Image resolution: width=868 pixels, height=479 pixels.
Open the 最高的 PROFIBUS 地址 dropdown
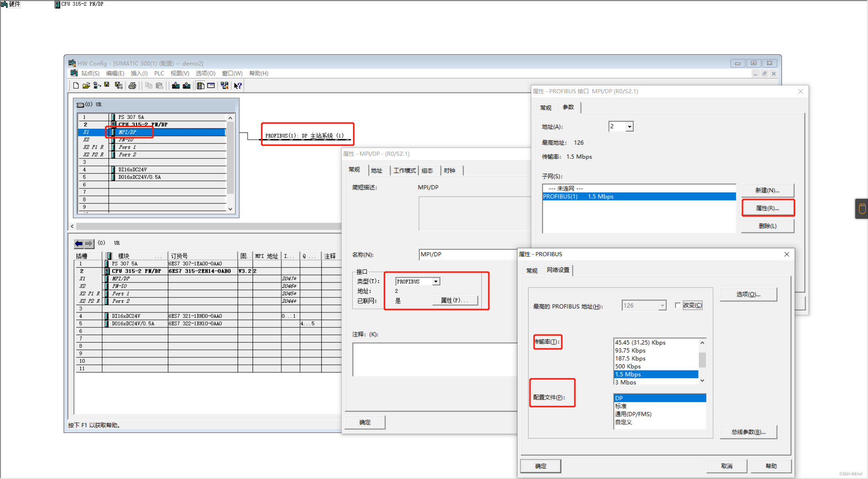point(662,306)
